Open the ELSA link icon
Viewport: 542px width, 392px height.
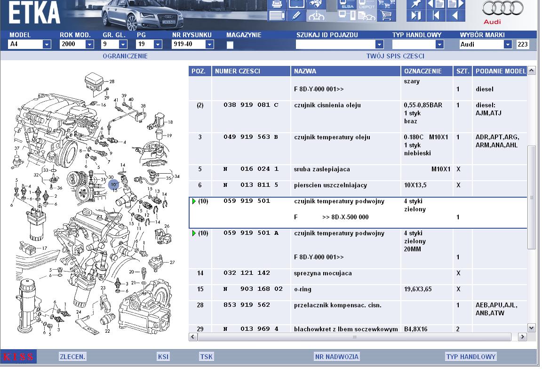[x=347, y=4]
